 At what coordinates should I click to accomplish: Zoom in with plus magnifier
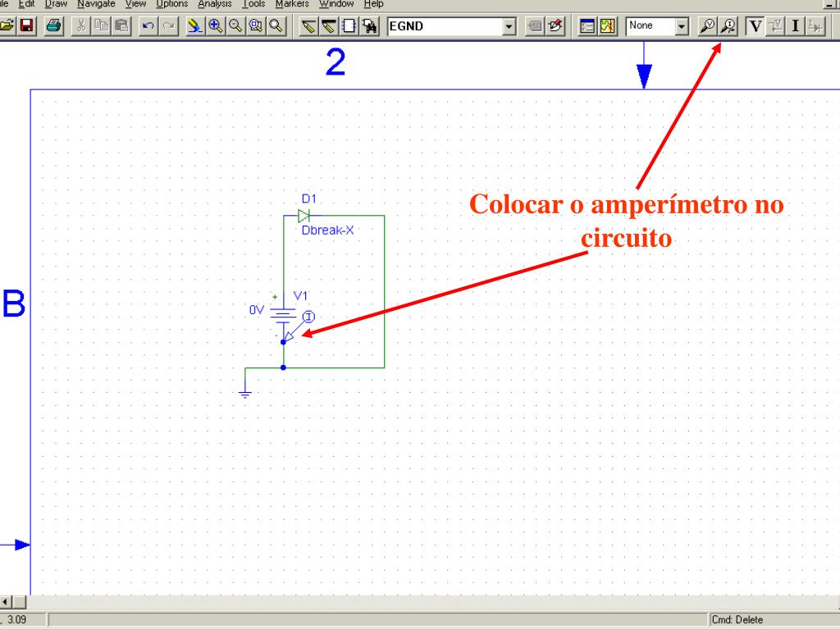tap(216, 25)
